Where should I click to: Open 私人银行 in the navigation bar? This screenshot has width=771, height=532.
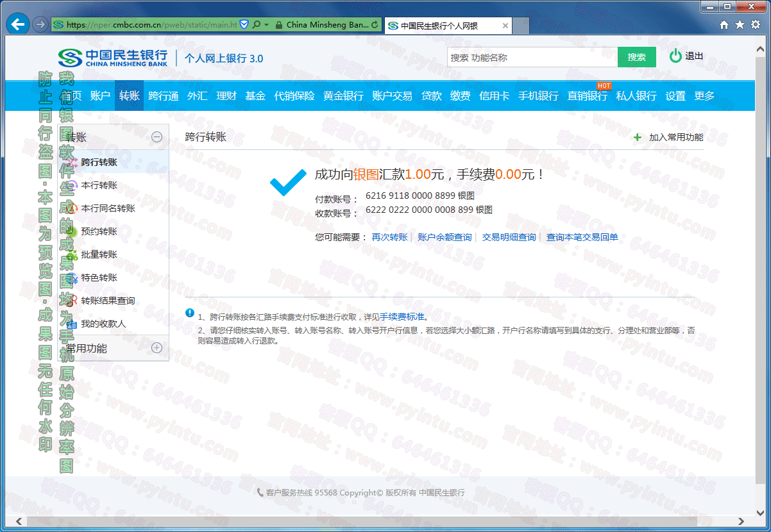(636, 96)
